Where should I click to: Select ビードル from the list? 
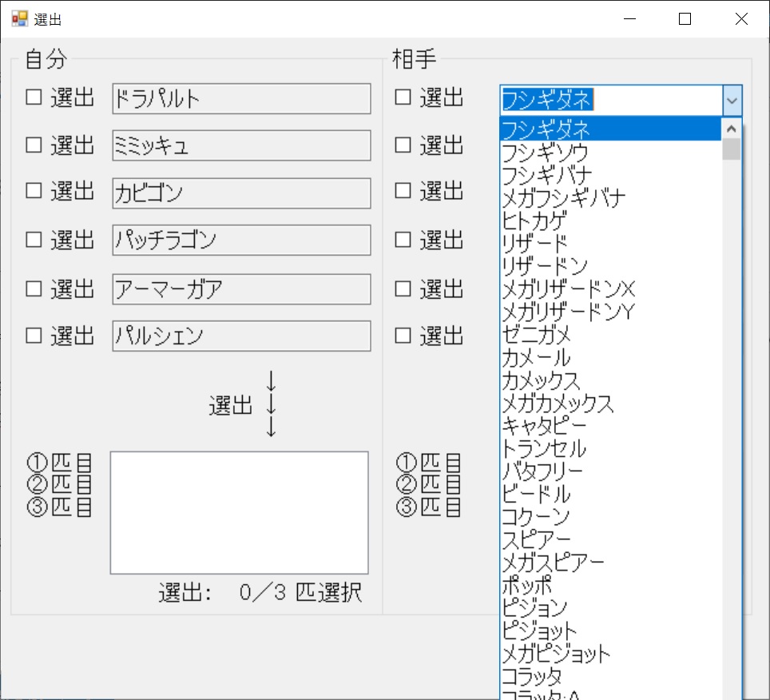(x=610, y=495)
